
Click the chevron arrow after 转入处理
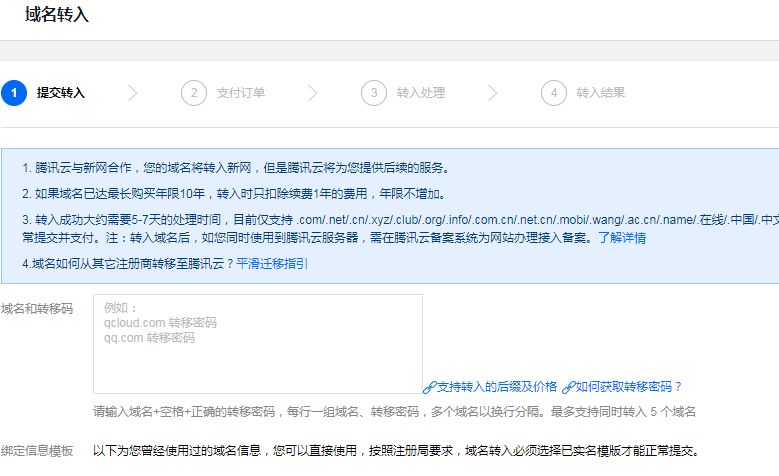(493, 93)
